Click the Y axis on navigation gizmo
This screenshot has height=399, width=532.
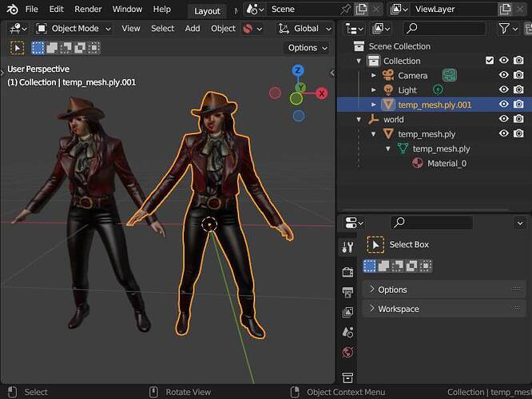(300, 88)
